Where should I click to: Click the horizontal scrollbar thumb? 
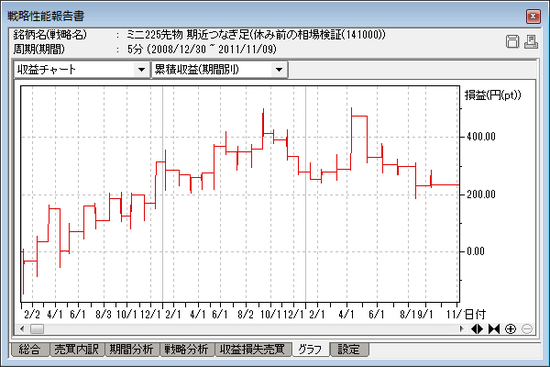(x=37, y=329)
